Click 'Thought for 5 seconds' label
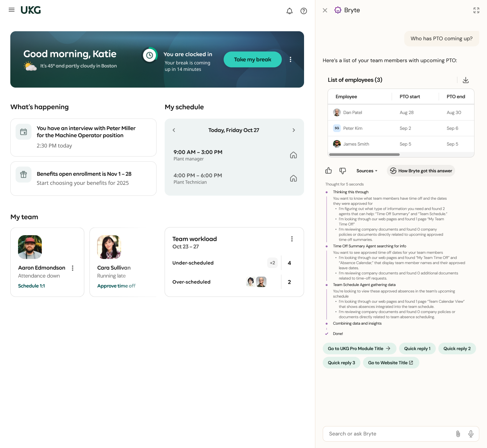Image resolution: width=487 pixels, height=448 pixels. pos(344,184)
